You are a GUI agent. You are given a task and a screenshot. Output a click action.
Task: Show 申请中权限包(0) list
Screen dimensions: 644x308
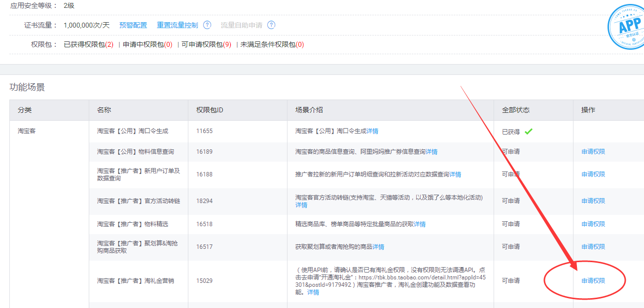148,44
